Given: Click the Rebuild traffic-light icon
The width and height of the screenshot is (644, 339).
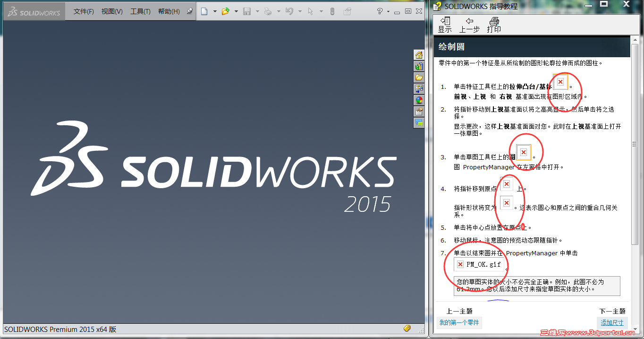Looking at the screenshot, I should click(x=332, y=11).
